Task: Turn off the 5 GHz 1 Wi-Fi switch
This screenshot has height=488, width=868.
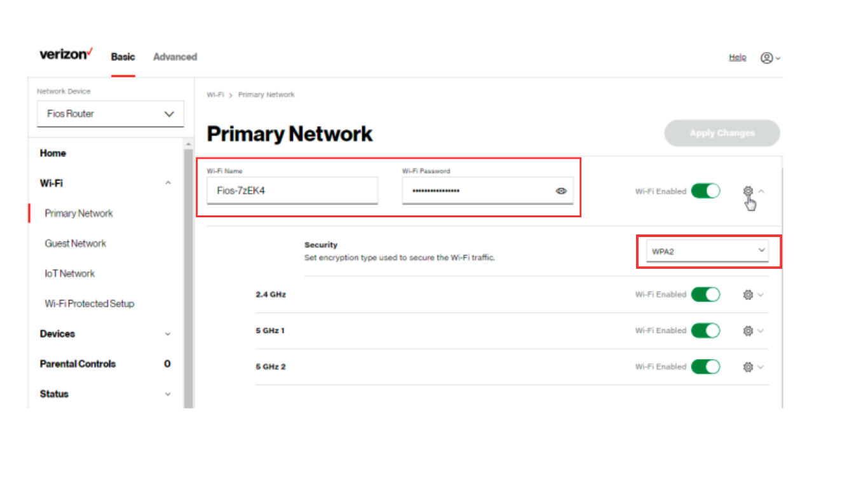Action: tap(705, 331)
